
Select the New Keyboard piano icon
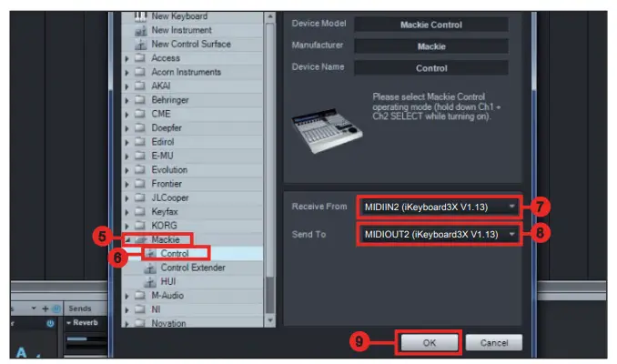(x=140, y=16)
